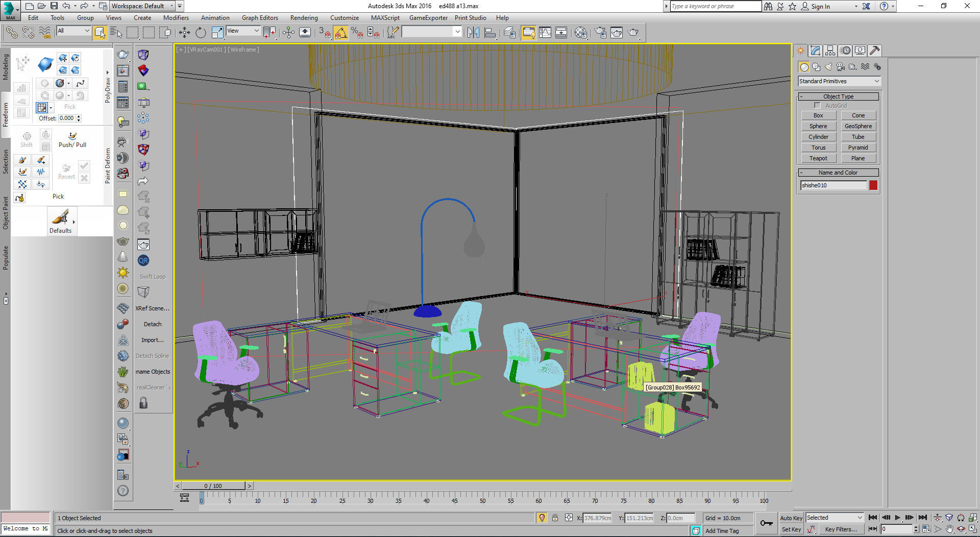Open the View reference coordinate dropdown
The width and height of the screenshot is (980, 537).
[243, 31]
